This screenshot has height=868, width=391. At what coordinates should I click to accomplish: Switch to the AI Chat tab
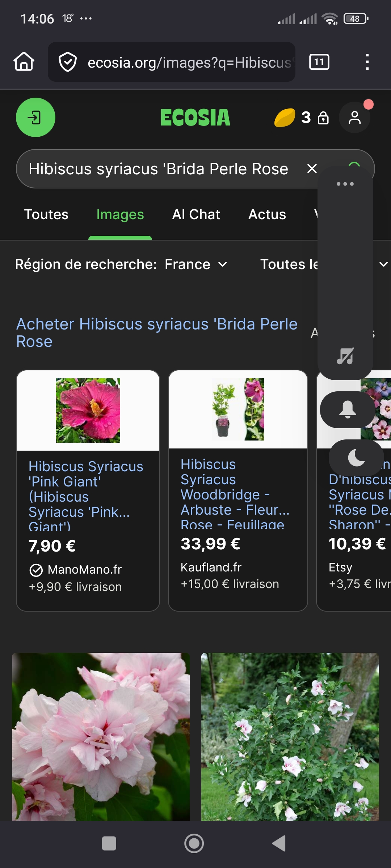tap(196, 214)
